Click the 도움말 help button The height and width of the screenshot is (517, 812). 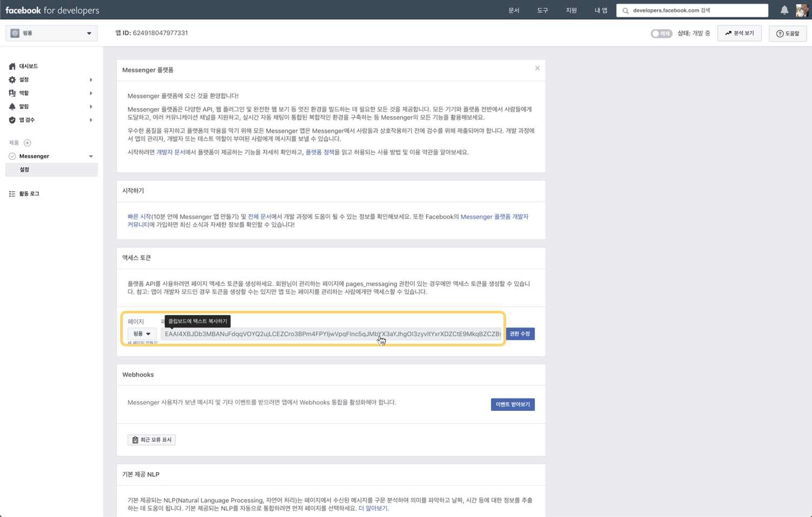(x=788, y=34)
